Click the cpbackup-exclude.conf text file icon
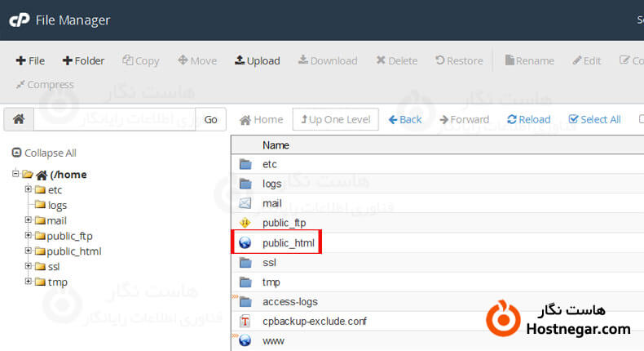 pyautogui.click(x=245, y=321)
